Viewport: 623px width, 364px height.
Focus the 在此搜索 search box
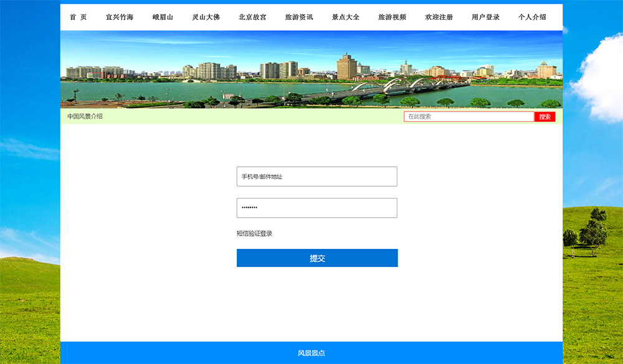(469, 117)
